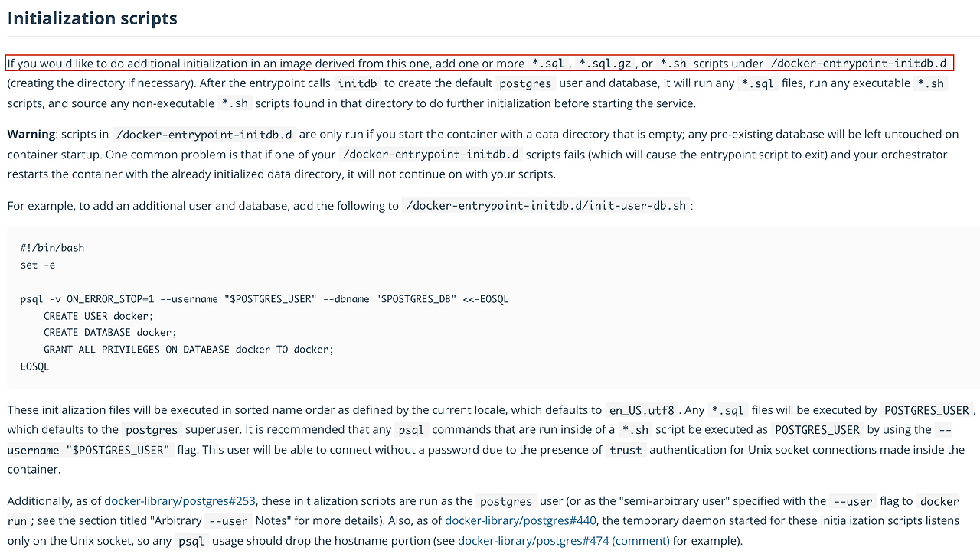Click the *.sql code snippet in first paragraph
Image resolution: width=980 pixels, height=557 pixels.
tap(546, 64)
